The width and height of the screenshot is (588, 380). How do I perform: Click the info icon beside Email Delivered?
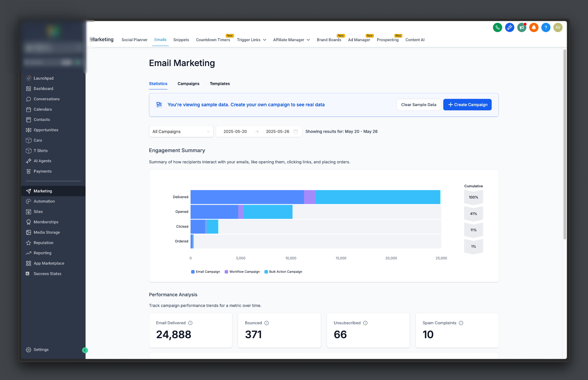190,323
